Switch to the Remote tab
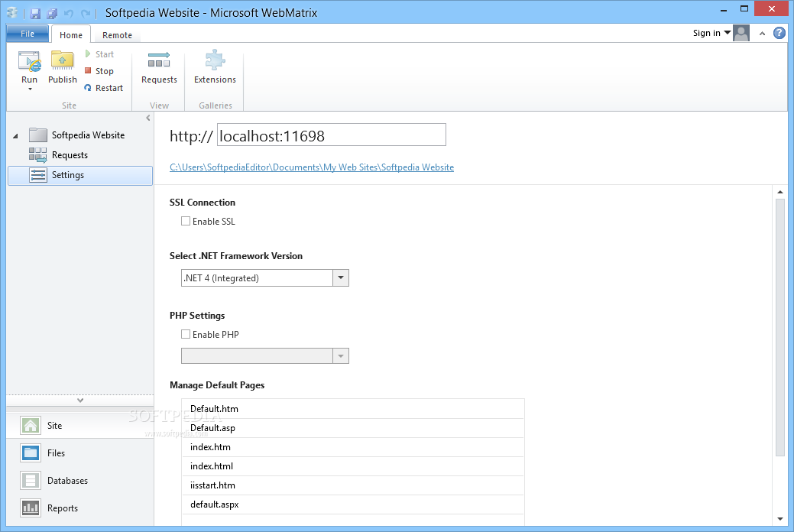The width and height of the screenshot is (794, 532). (x=117, y=35)
